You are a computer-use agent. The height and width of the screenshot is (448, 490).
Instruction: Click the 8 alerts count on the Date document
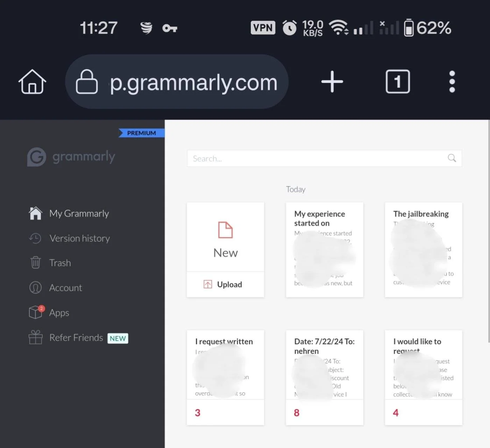coord(297,413)
